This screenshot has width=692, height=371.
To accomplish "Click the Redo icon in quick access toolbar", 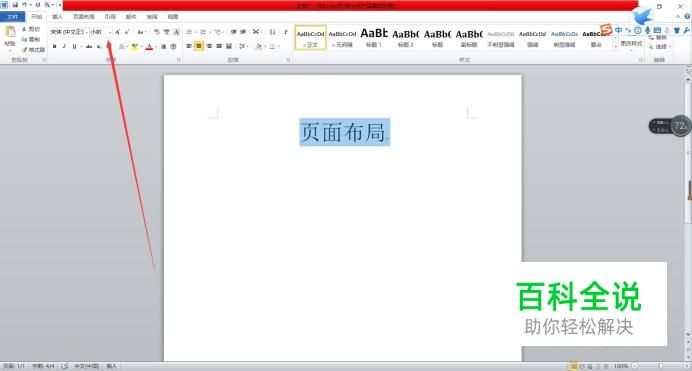I will tap(38, 5).
